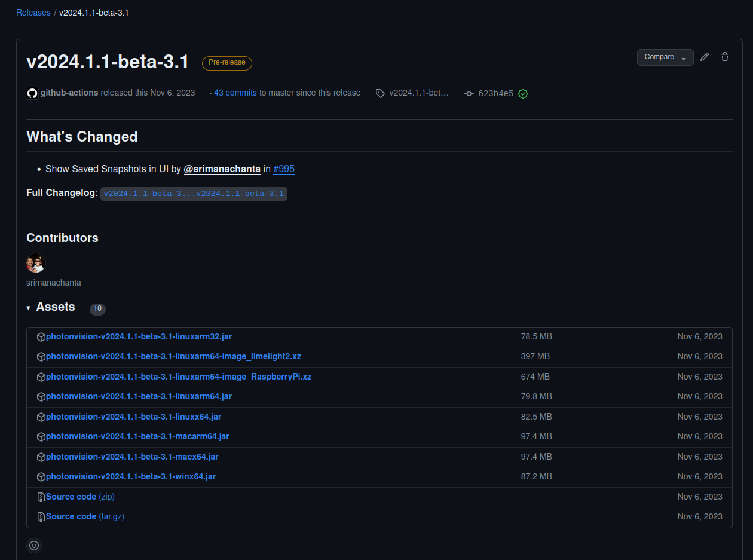753x560 pixels.
Task: Click the zip file icon for Source code (tar.gz)
Action: 41,517
